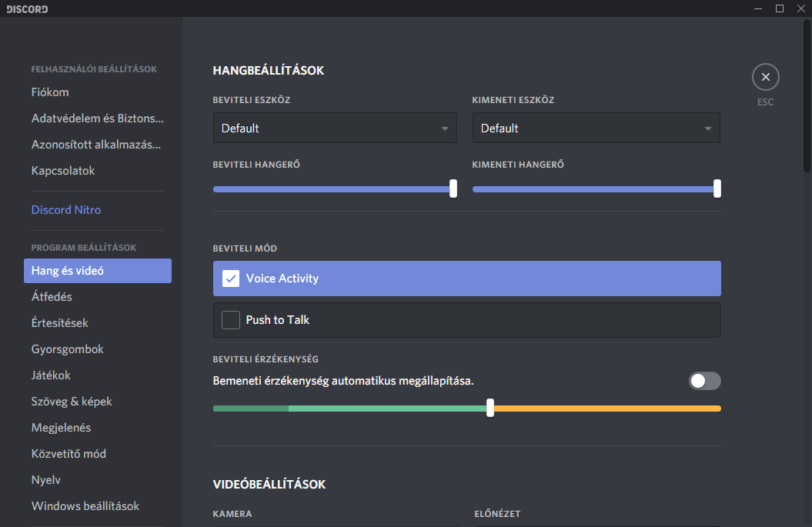This screenshot has height=527, width=812.
Task: Click the Hangbeállítások heading
Action: pos(269,71)
